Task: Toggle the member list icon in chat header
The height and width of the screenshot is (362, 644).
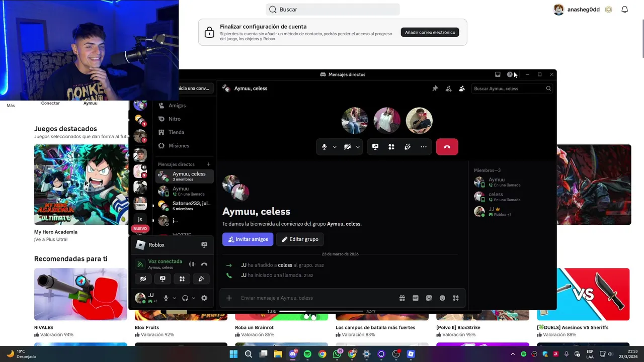Action: coord(462,88)
